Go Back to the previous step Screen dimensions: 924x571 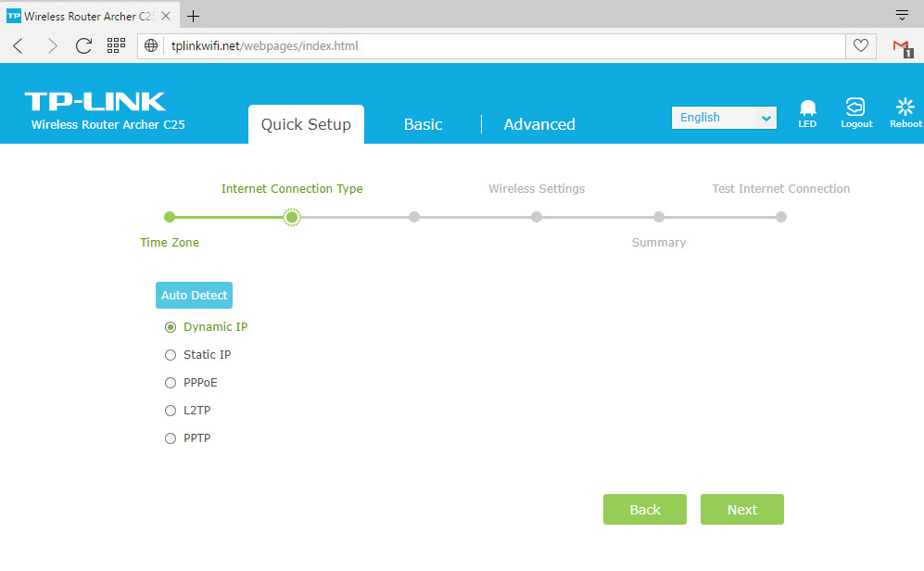pos(644,510)
